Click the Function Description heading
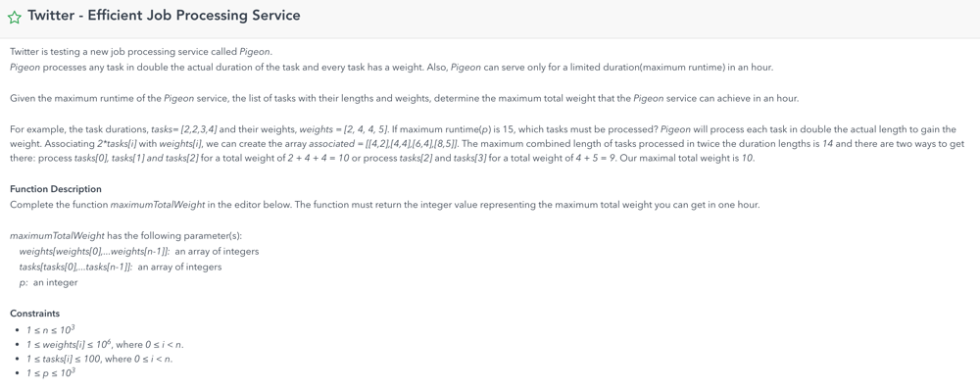 (56, 189)
